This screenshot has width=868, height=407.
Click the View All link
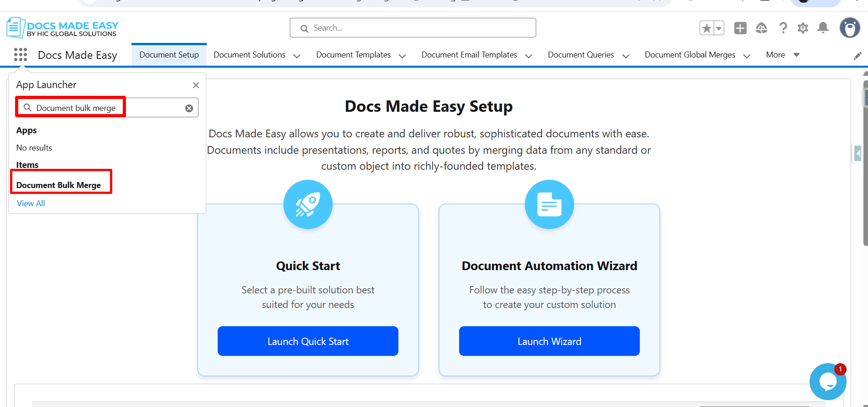click(31, 203)
